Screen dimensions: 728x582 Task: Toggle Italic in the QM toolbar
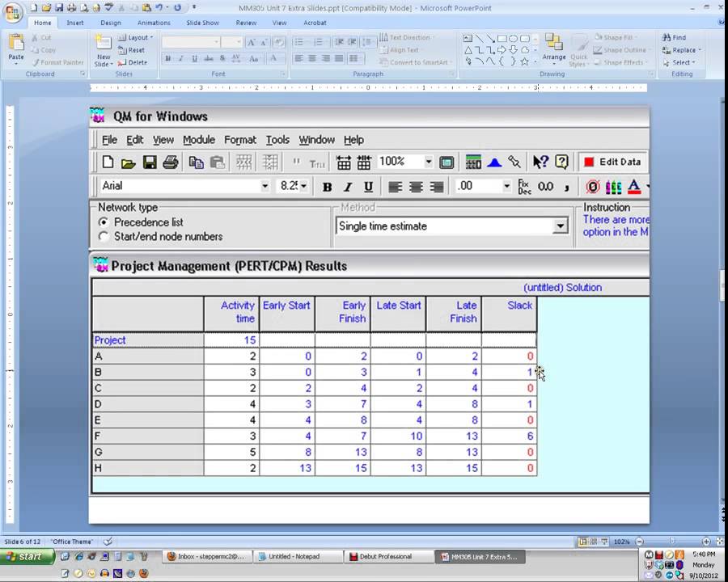[x=347, y=187]
